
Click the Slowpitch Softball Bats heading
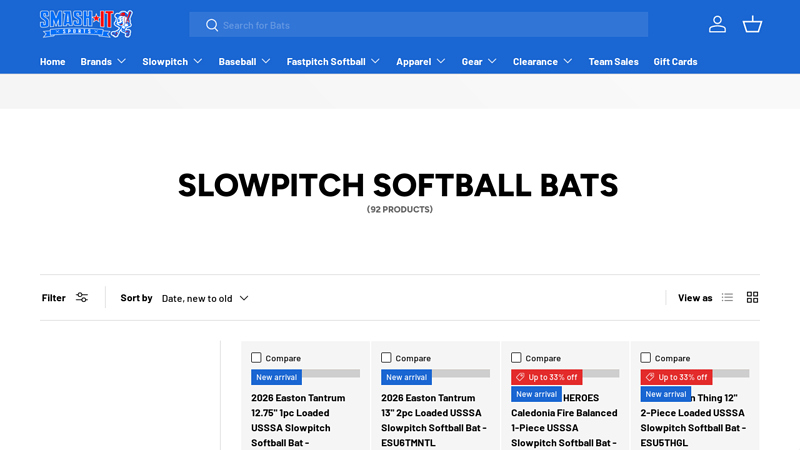tap(398, 185)
